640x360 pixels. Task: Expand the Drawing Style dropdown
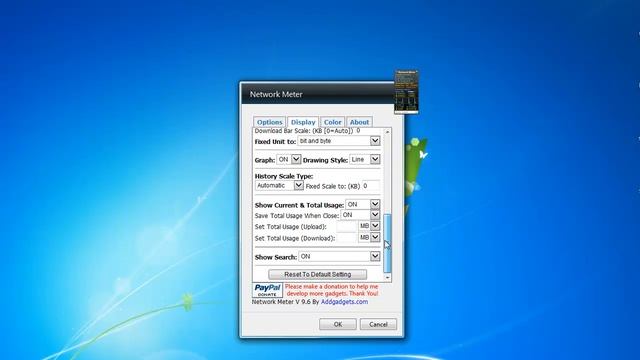[365, 159]
